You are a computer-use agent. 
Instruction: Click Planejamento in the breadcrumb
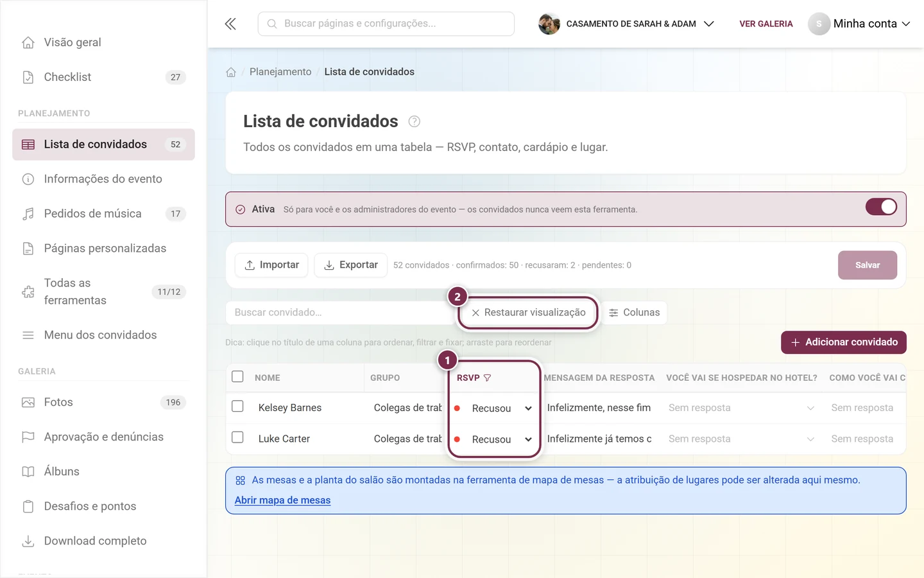tap(280, 72)
